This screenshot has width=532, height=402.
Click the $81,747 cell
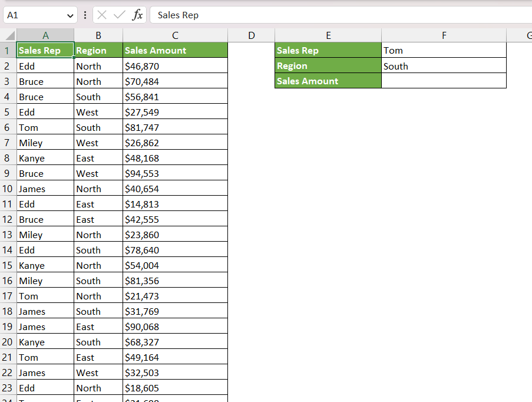(175, 127)
